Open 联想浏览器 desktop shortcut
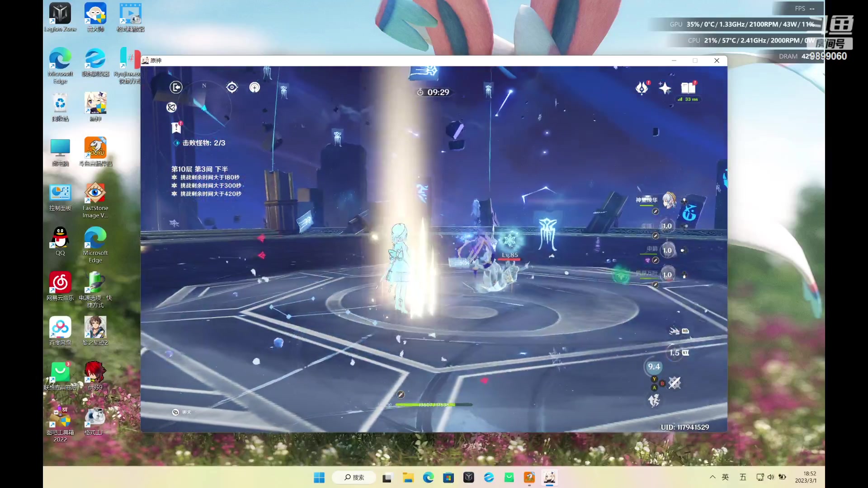The width and height of the screenshot is (868, 488). pos(95,62)
